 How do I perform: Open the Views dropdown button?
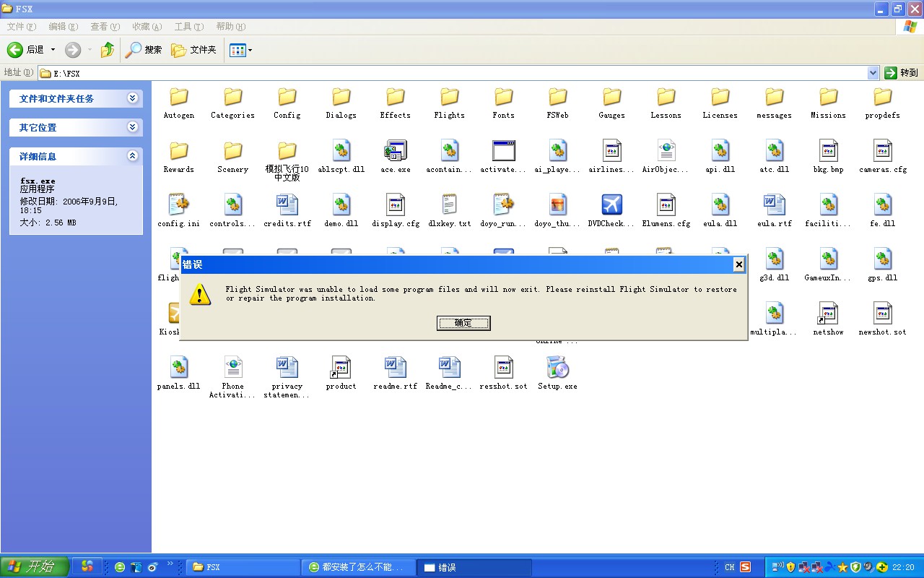point(240,50)
